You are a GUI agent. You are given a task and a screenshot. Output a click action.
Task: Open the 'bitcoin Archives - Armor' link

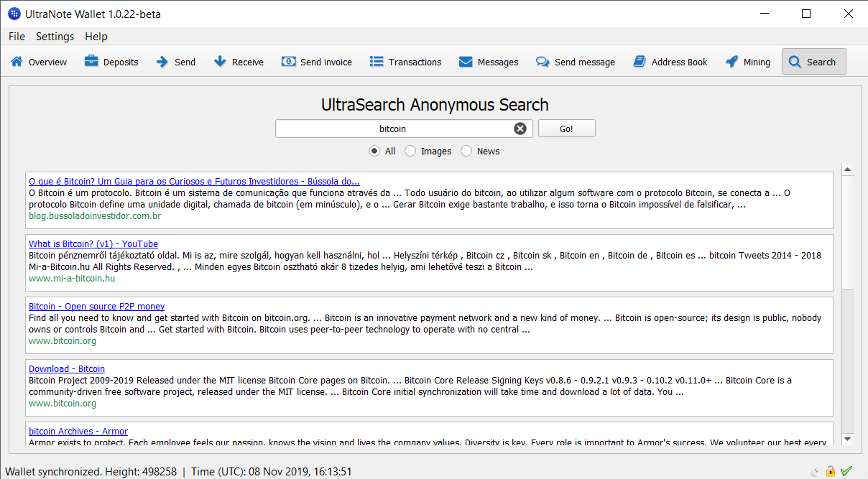(78, 431)
